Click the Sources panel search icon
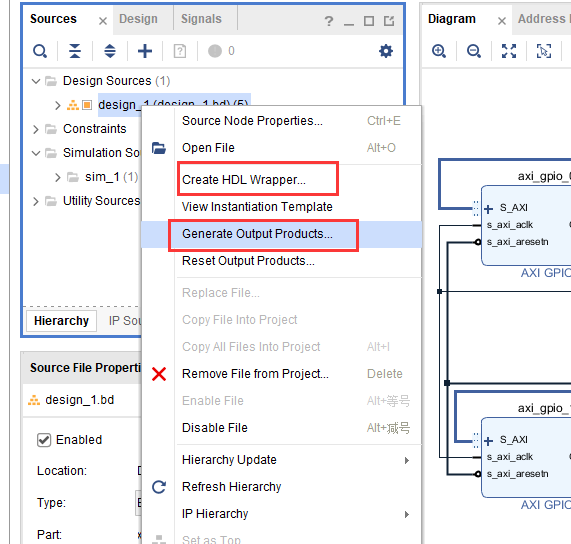The width and height of the screenshot is (571, 544). point(40,51)
